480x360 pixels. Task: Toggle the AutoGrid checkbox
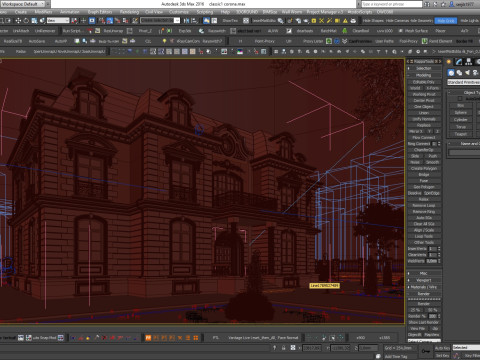point(460,99)
